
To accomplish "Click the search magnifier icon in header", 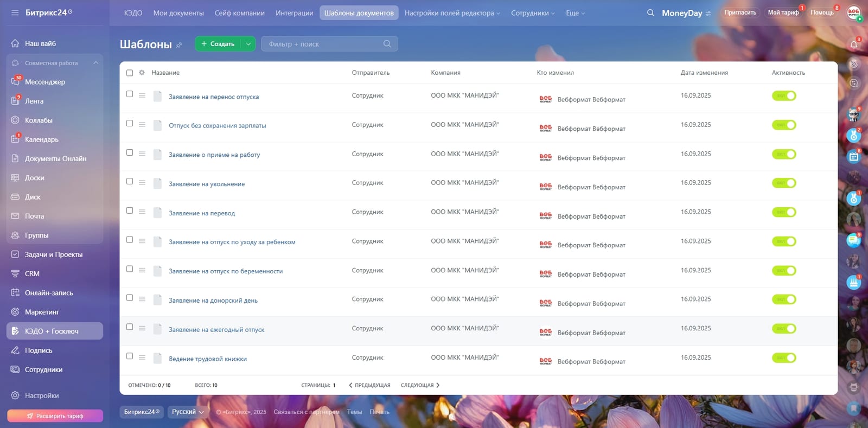I will point(650,12).
